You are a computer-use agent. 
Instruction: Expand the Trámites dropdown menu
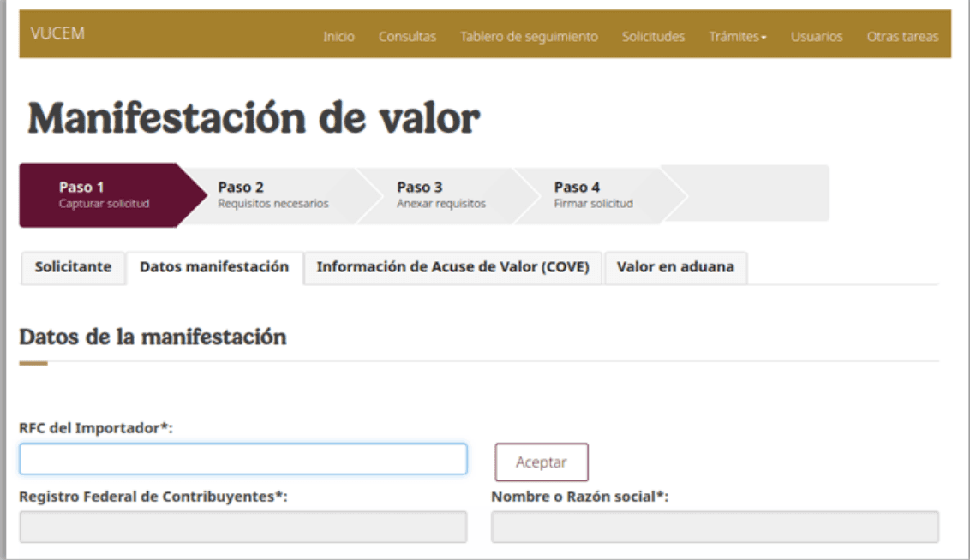(738, 37)
